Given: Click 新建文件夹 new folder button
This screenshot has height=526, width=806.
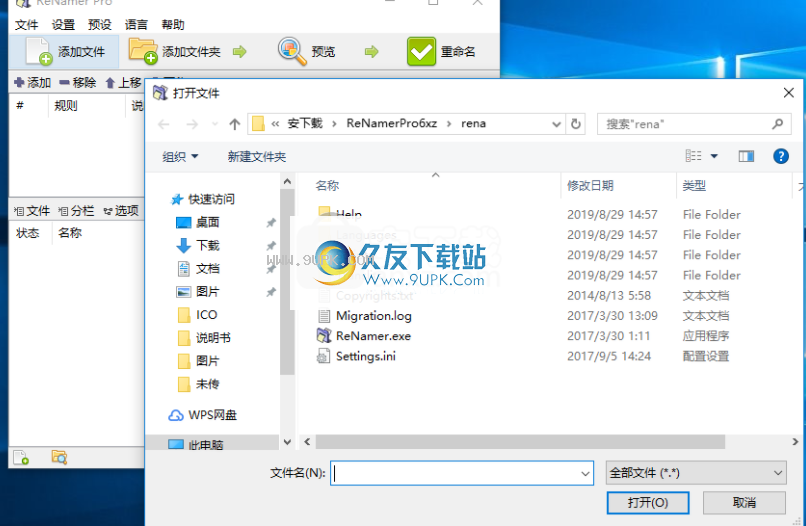Looking at the screenshot, I should [x=257, y=157].
